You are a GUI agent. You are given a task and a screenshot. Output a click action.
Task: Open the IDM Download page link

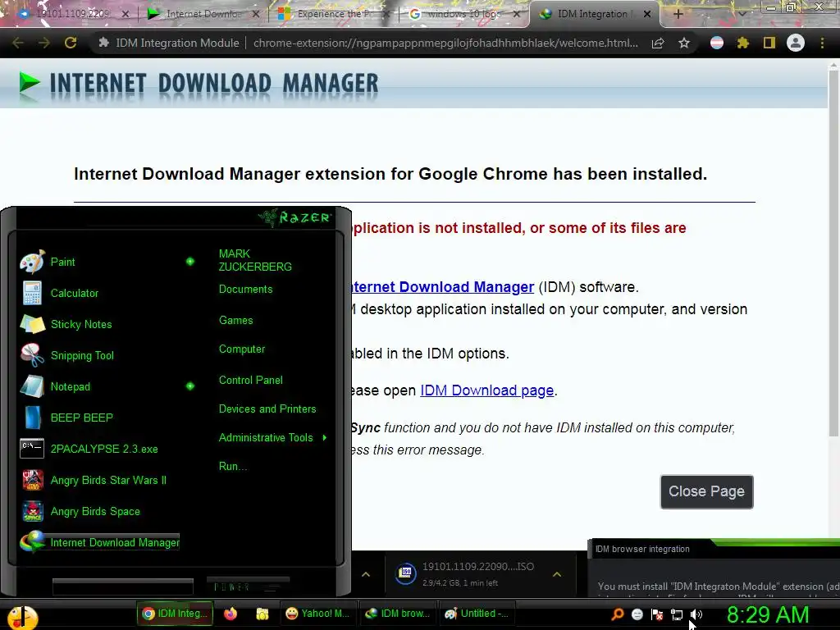click(487, 390)
